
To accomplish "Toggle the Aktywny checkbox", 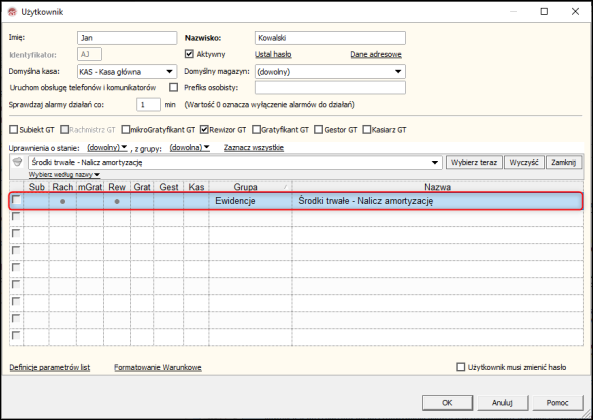I will (189, 54).
